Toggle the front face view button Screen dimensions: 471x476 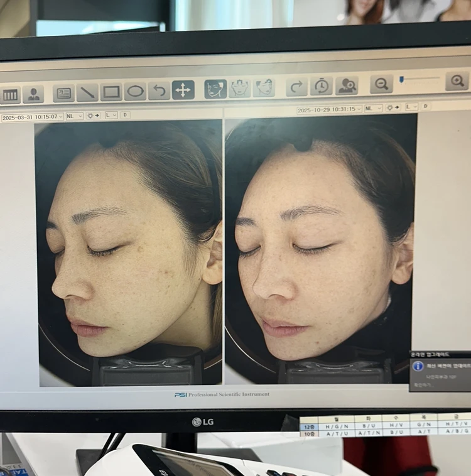tap(239, 88)
